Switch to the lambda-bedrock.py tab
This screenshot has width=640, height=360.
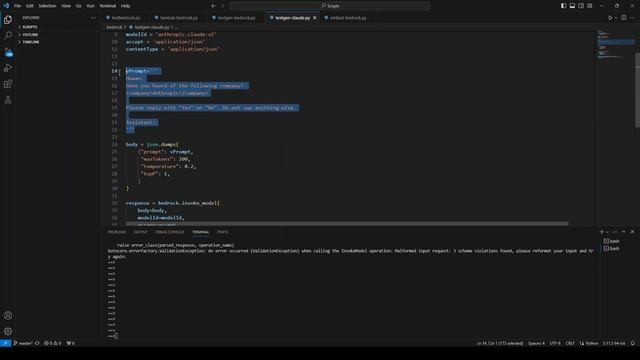(x=178, y=18)
